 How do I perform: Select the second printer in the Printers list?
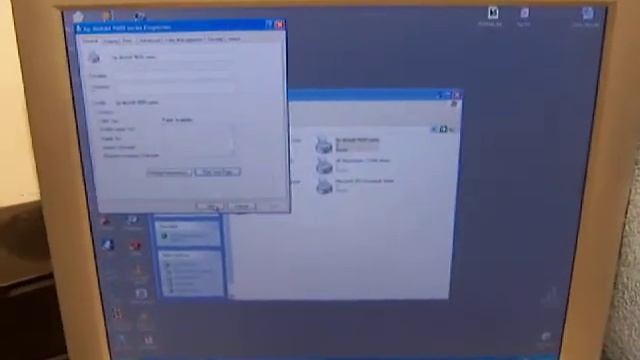[x=353, y=165]
